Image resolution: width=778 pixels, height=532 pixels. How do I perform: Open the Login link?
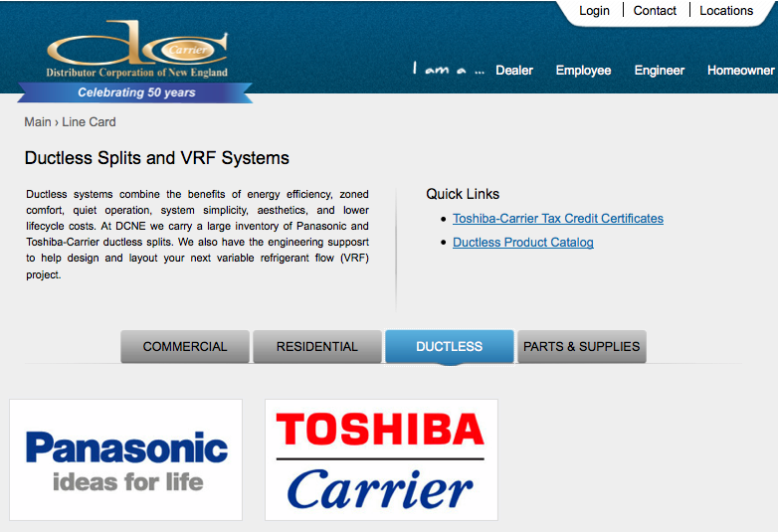click(594, 10)
